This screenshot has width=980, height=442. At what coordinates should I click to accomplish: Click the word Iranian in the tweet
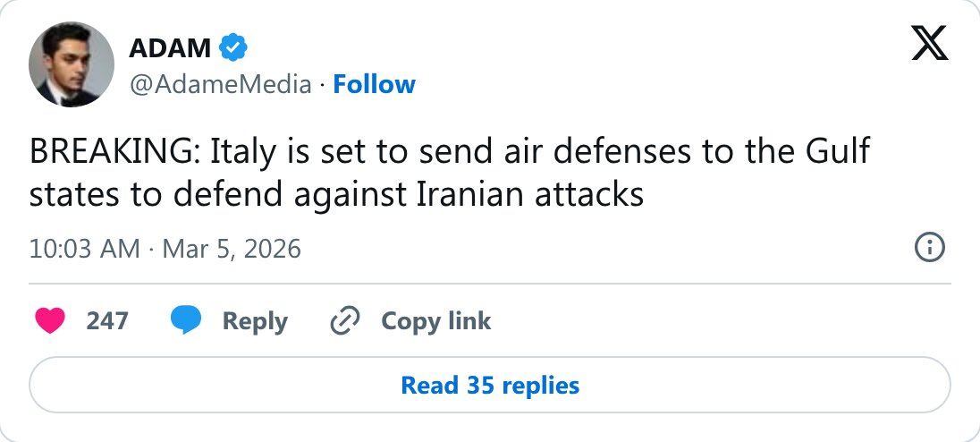click(469, 196)
